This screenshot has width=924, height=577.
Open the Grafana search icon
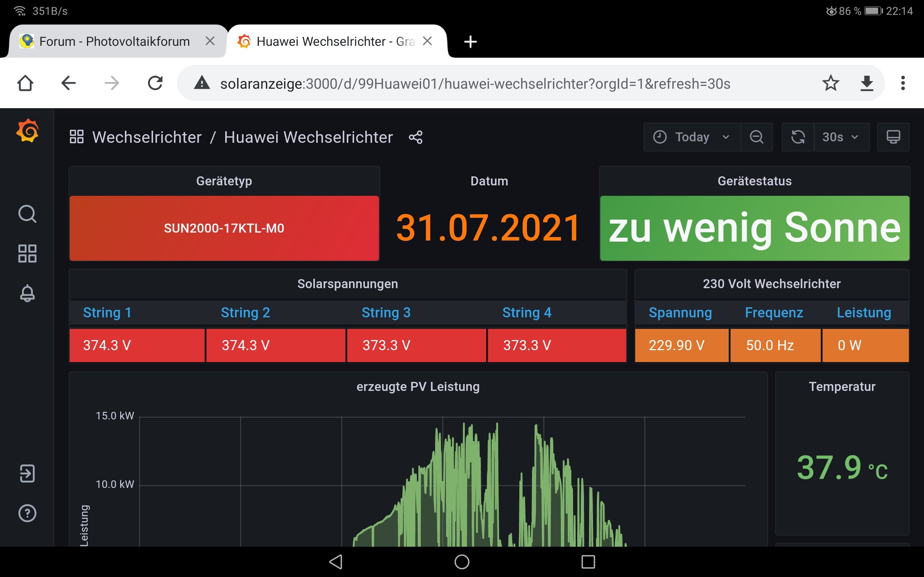[27, 214]
